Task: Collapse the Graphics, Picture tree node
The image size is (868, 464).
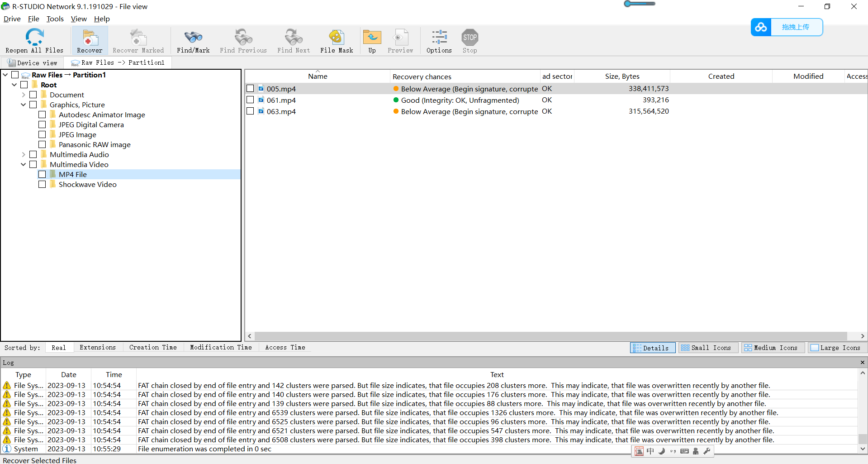Action: click(24, 105)
